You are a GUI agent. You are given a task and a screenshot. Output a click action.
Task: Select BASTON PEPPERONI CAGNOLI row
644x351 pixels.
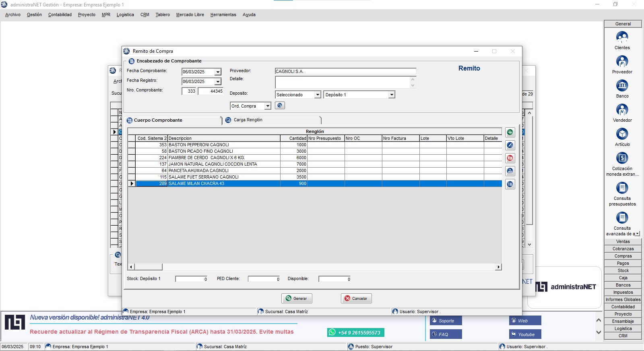click(x=315, y=145)
